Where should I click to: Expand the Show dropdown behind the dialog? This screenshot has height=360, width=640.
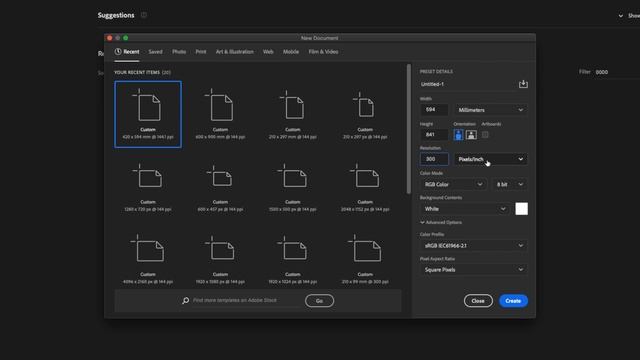point(629,16)
